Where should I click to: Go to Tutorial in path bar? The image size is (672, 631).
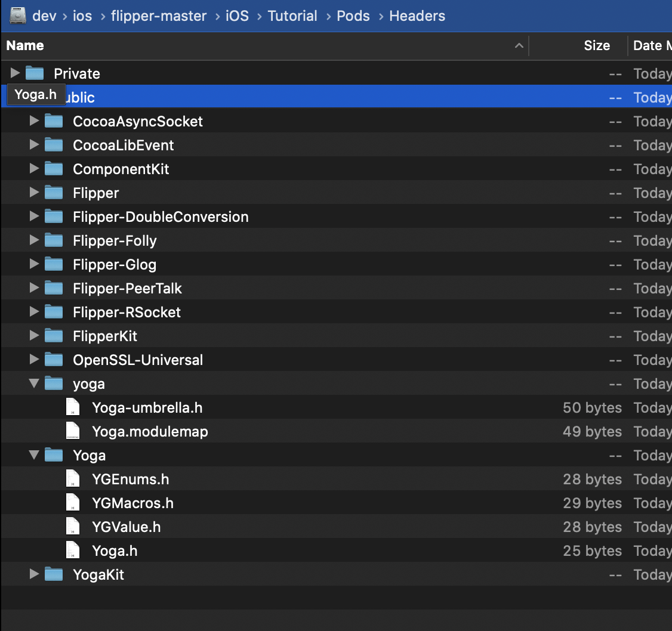pos(292,16)
